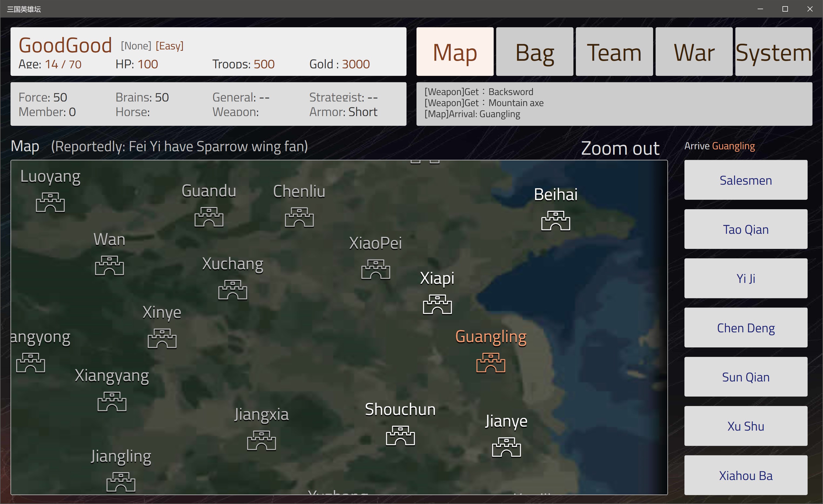Click the Beihai city castle icon

click(555, 221)
